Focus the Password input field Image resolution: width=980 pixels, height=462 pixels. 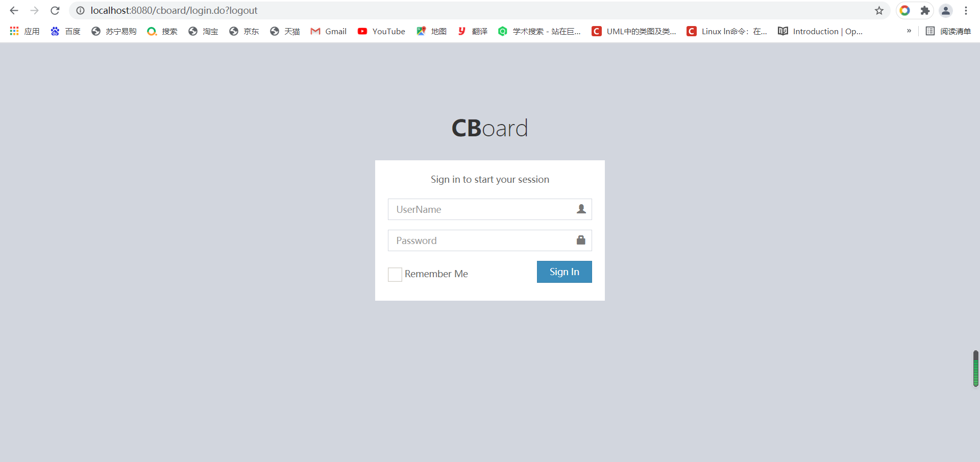[x=489, y=240]
